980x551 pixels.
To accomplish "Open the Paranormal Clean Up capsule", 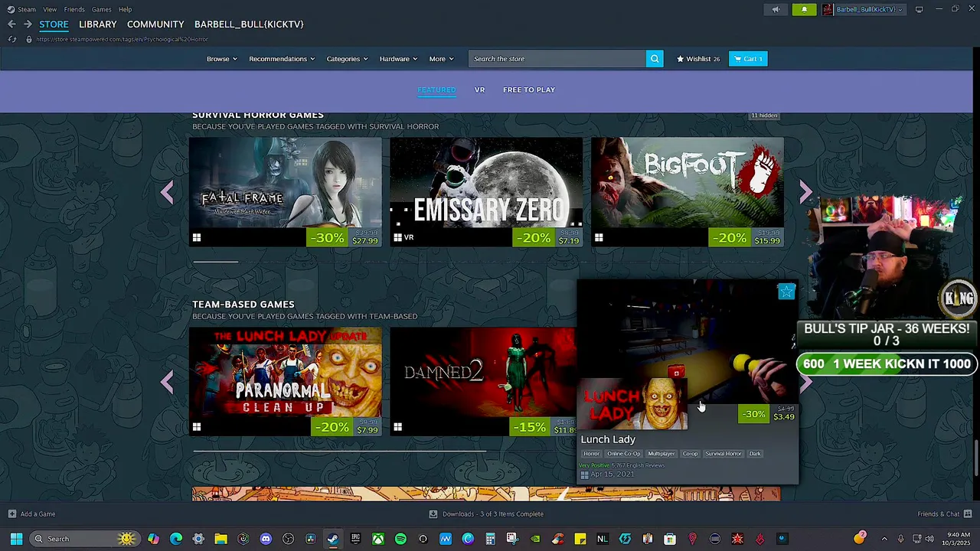I will (x=286, y=382).
